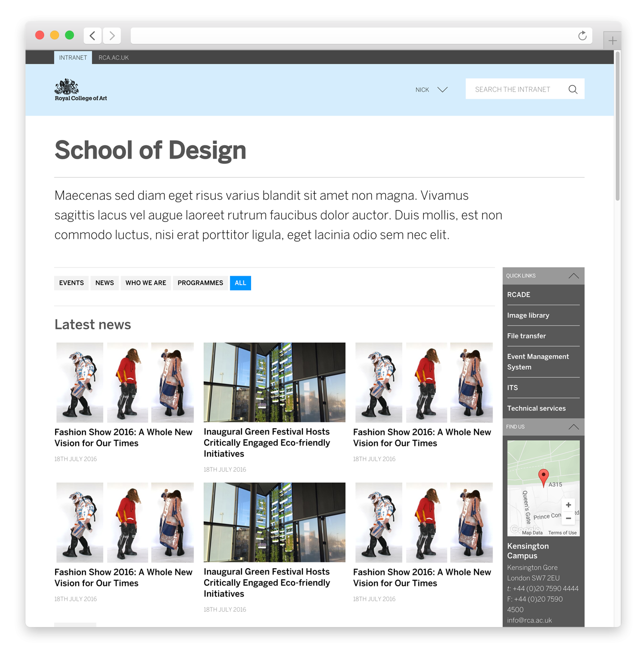Show the Who We Are filter
The width and height of the screenshot is (644, 654).
click(x=146, y=283)
